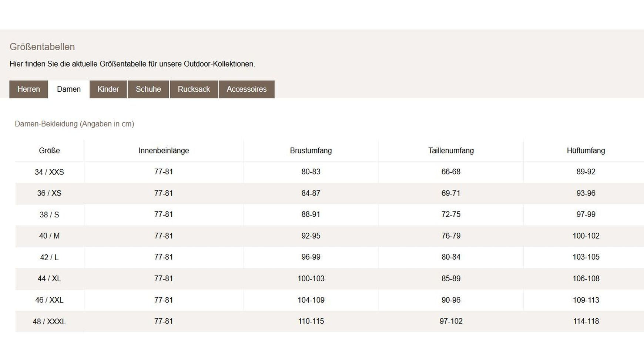This screenshot has height=362, width=644.
Task: Click the Größentabellen heading
Action: pyautogui.click(x=42, y=47)
